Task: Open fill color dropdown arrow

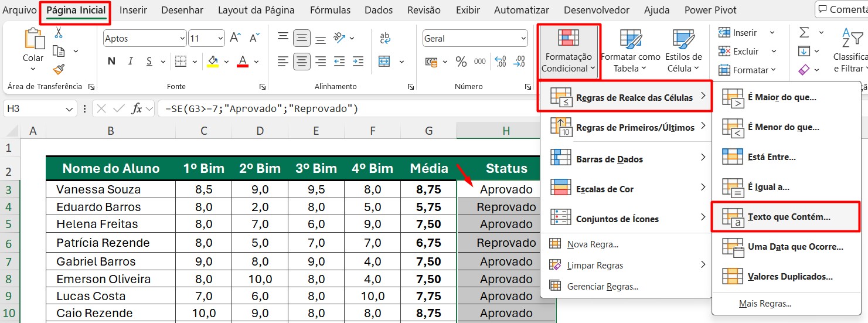Action: click(x=225, y=61)
